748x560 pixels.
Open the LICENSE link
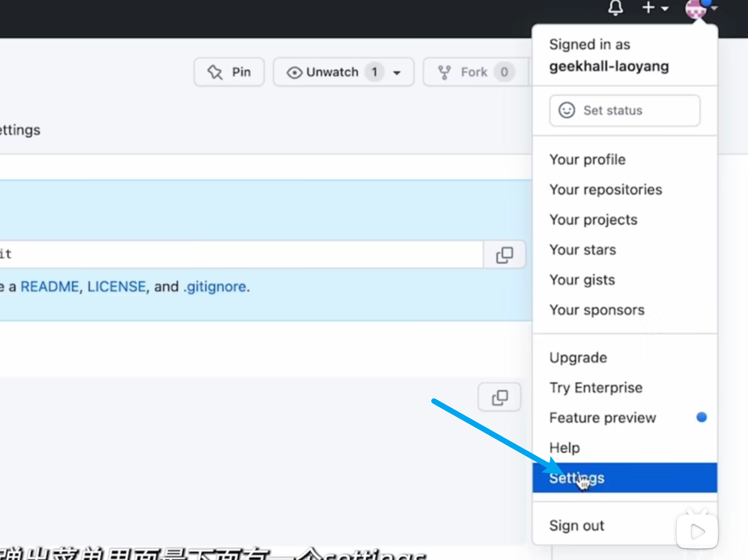[x=116, y=287]
